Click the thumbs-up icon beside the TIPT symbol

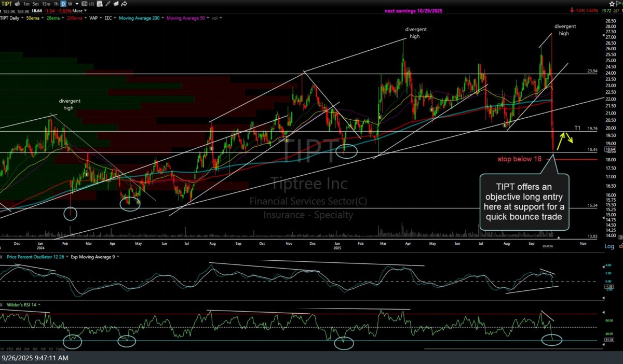point(17,4)
